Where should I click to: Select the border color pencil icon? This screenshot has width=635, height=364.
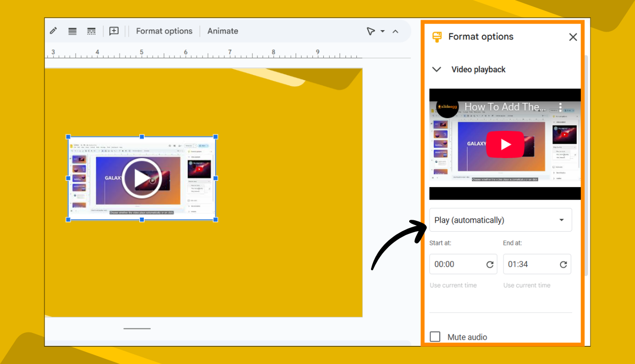coord(53,31)
